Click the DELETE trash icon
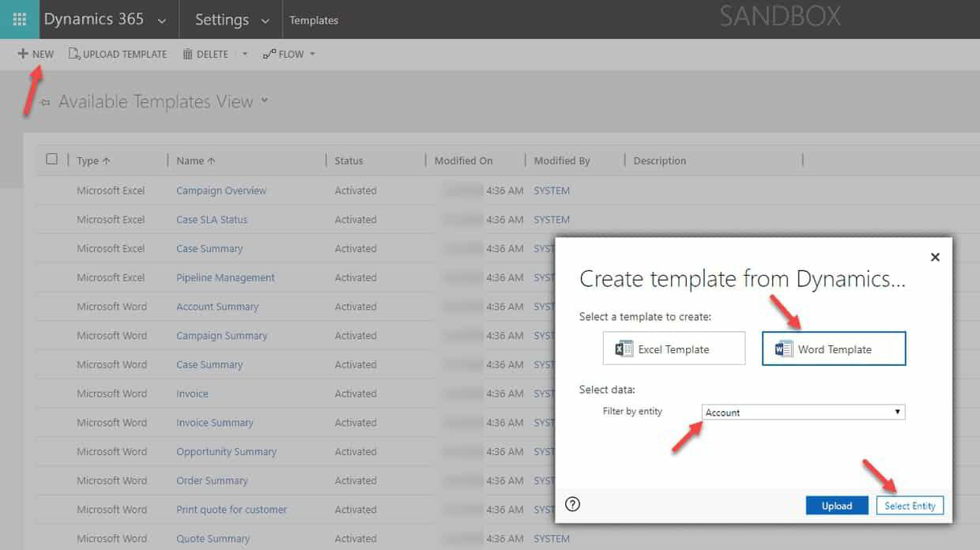980x550 pixels. (187, 54)
